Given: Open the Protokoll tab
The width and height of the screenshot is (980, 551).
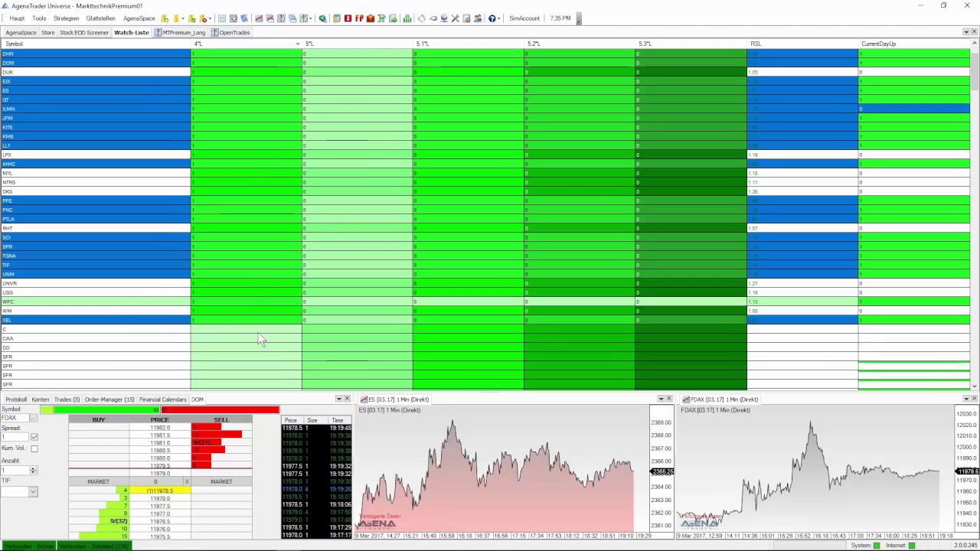Looking at the screenshot, I should 16,399.
